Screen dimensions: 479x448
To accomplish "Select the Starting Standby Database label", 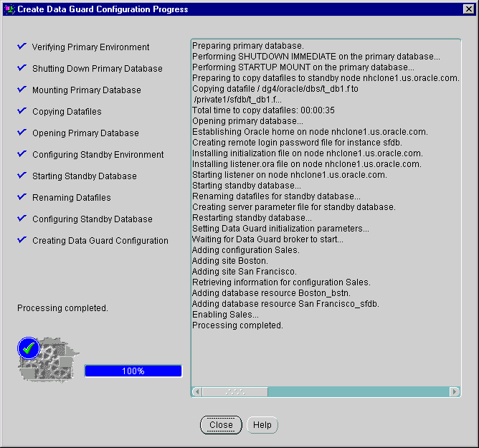I will (85, 176).
